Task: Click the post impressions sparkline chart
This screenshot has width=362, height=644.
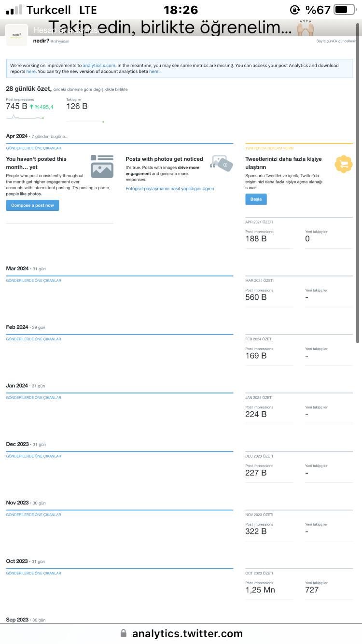Action: pos(25,117)
